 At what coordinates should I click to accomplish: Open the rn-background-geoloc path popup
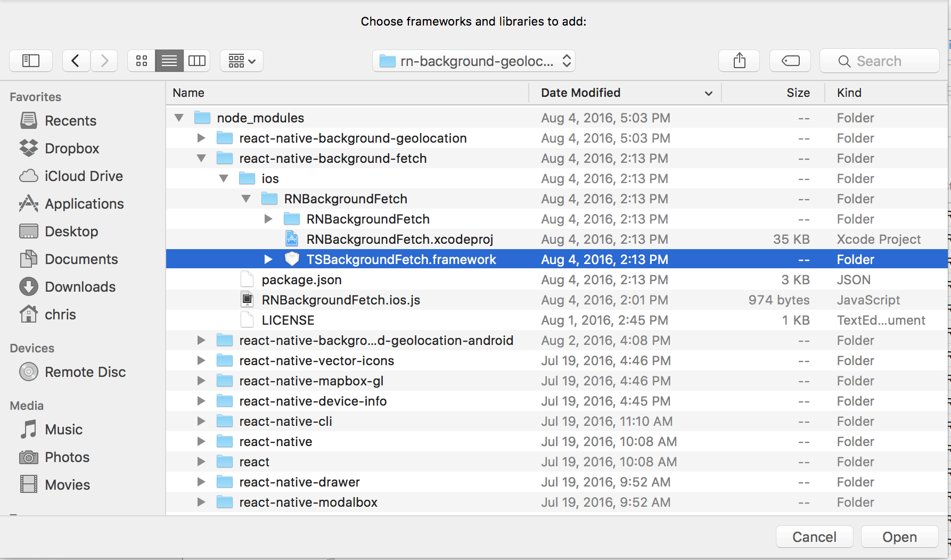click(x=474, y=61)
